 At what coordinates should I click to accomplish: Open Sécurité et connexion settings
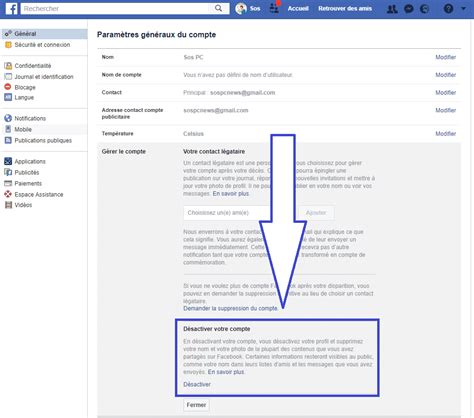point(42,45)
